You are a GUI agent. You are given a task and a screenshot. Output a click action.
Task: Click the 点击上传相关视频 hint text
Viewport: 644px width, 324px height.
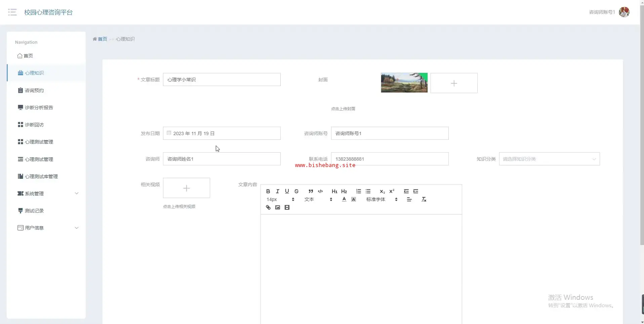(x=179, y=207)
